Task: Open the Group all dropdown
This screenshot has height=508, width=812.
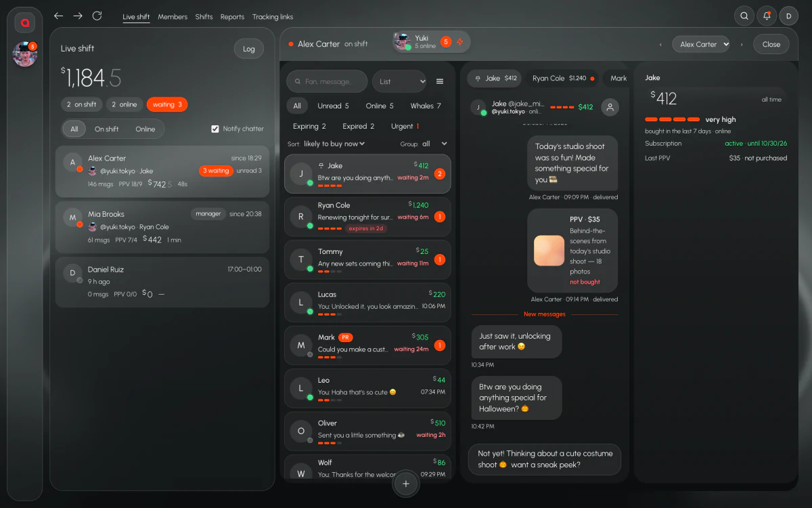Action: click(434, 144)
